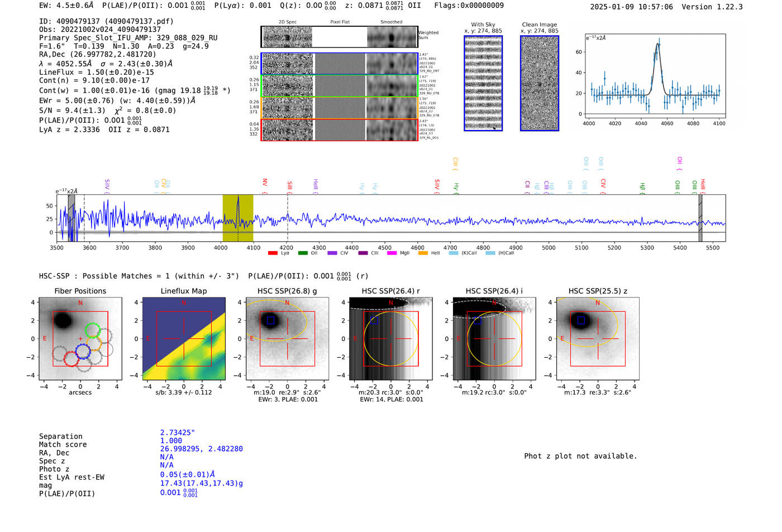Open the HSC SSP(26.8) g cutout

[288, 339]
